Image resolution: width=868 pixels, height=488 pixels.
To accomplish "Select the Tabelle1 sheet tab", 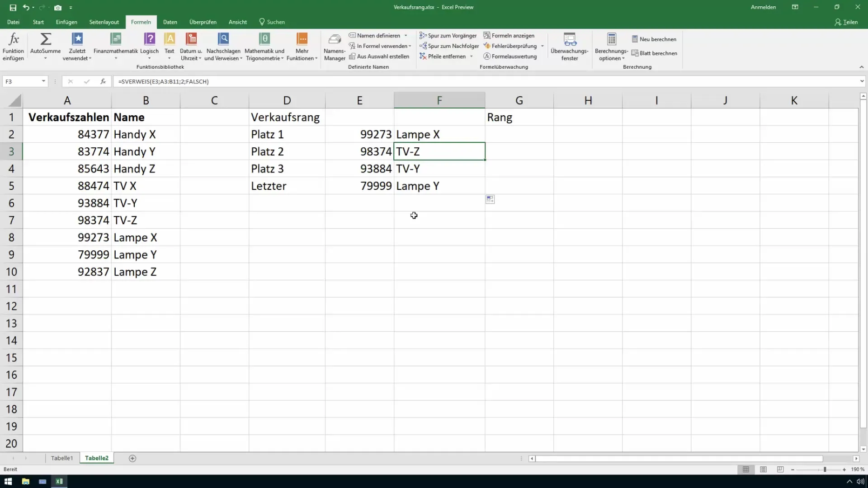I will (62, 458).
